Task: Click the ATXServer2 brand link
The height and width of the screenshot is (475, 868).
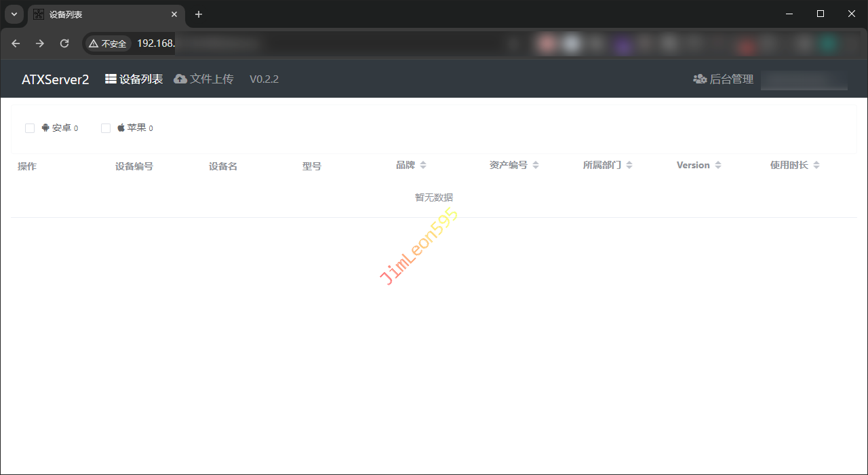Action: tap(55, 79)
